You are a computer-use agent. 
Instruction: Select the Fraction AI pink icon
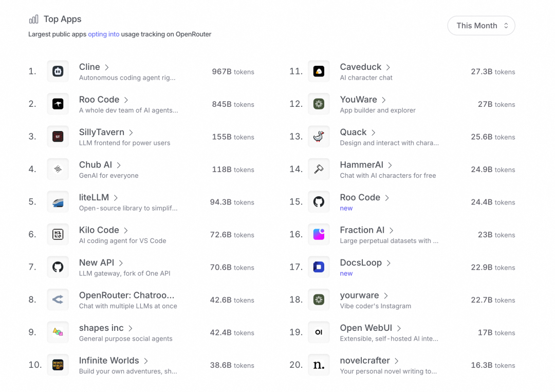click(x=319, y=234)
